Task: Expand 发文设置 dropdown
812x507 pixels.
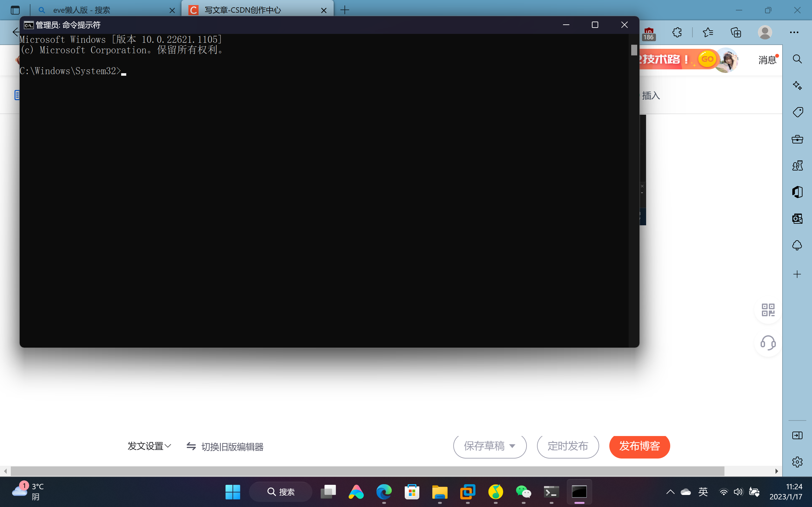Action: click(149, 446)
